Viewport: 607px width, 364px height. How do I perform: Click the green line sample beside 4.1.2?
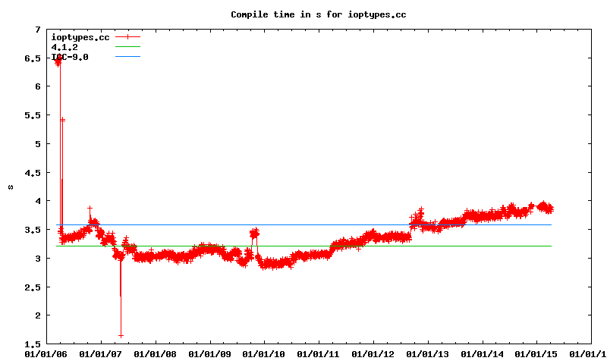pyautogui.click(x=128, y=47)
